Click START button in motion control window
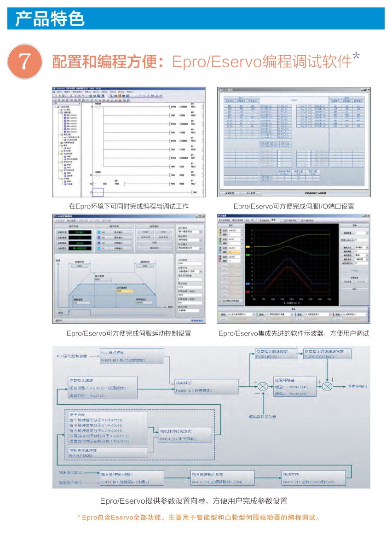Viewport: 392px width, 547px height. pyautogui.click(x=146, y=232)
